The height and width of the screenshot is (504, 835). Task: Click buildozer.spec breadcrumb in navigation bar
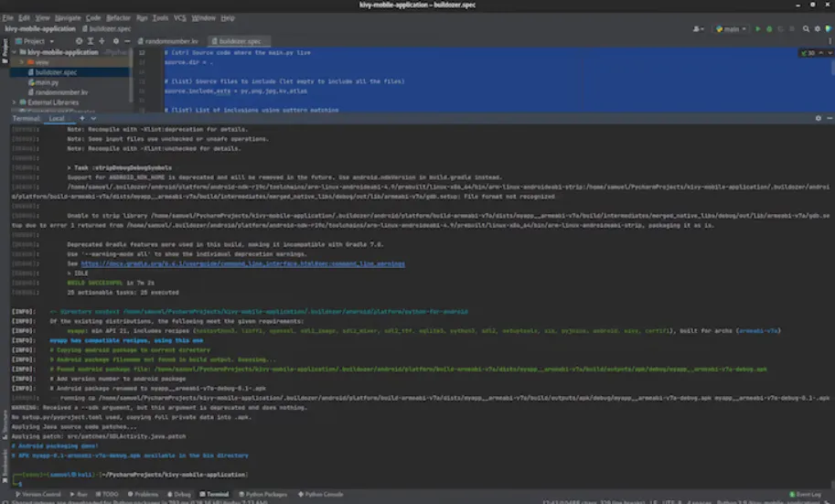coord(106,28)
